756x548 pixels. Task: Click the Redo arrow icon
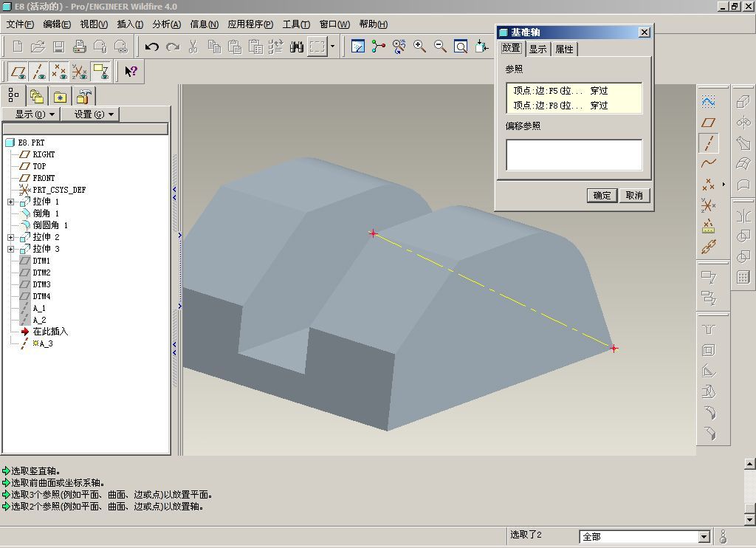click(x=173, y=47)
